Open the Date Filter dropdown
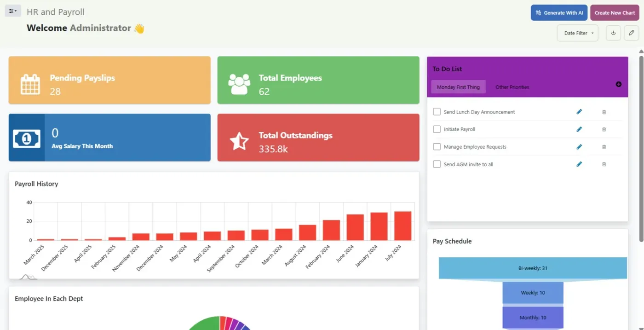Viewport: 644px width, 330px height. point(578,33)
